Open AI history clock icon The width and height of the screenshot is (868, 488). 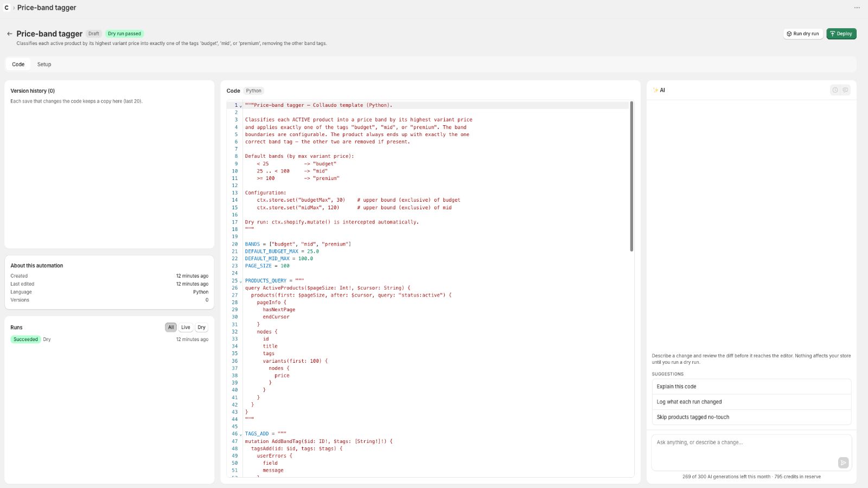(x=835, y=90)
